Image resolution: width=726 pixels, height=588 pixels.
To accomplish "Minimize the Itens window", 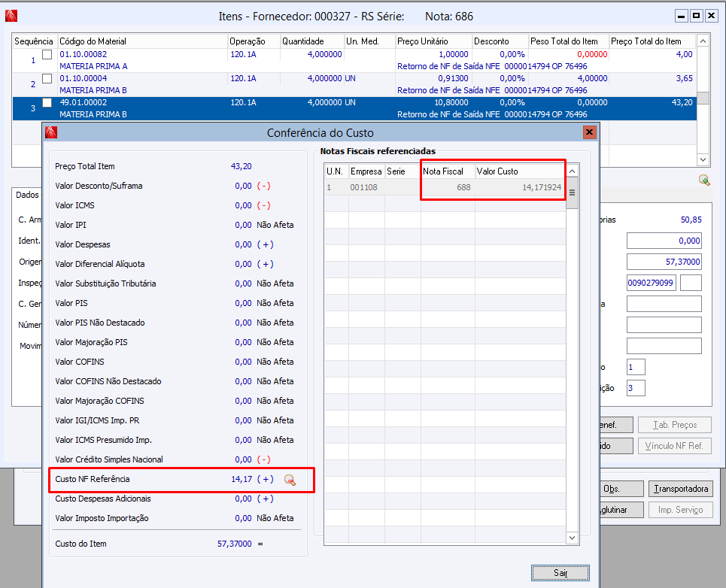I will pos(681,16).
